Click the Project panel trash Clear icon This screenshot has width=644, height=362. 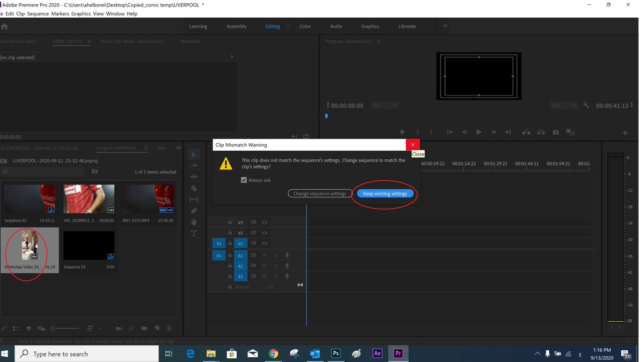pyautogui.click(x=169, y=328)
